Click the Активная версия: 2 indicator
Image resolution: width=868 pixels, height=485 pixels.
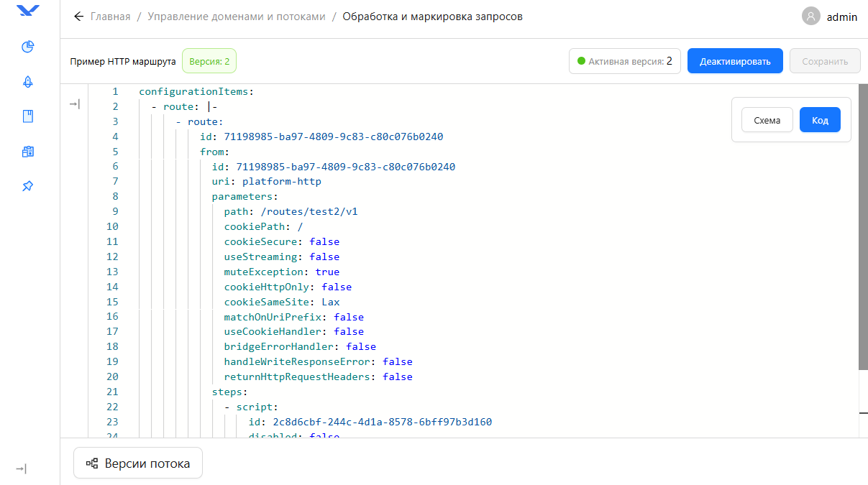pyautogui.click(x=624, y=61)
